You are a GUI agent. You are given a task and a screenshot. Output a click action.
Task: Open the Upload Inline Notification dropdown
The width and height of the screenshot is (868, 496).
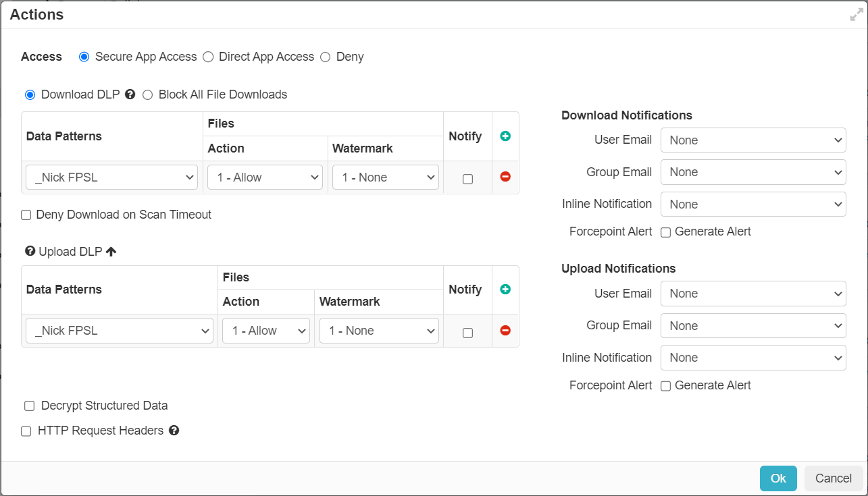(752, 357)
